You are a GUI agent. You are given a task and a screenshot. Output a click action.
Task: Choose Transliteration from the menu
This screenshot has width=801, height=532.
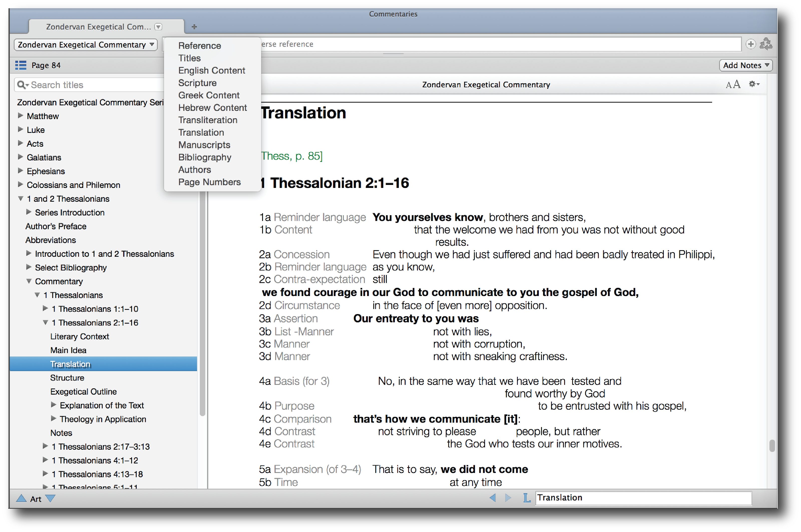(x=208, y=120)
